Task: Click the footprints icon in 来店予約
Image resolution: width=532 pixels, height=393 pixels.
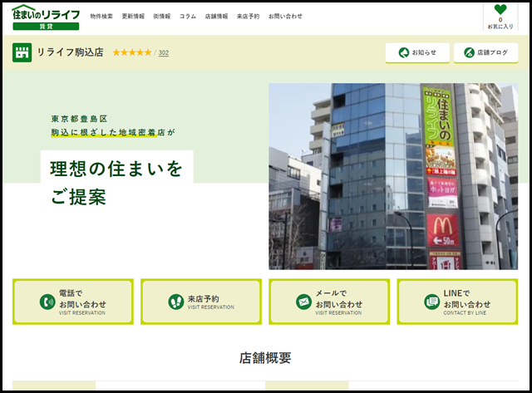Action: pyautogui.click(x=176, y=302)
